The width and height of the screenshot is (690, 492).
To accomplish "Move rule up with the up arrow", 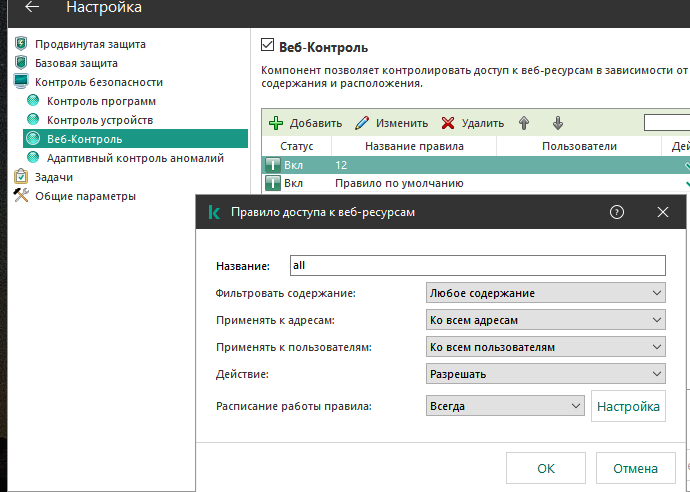I will (x=524, y=123).
